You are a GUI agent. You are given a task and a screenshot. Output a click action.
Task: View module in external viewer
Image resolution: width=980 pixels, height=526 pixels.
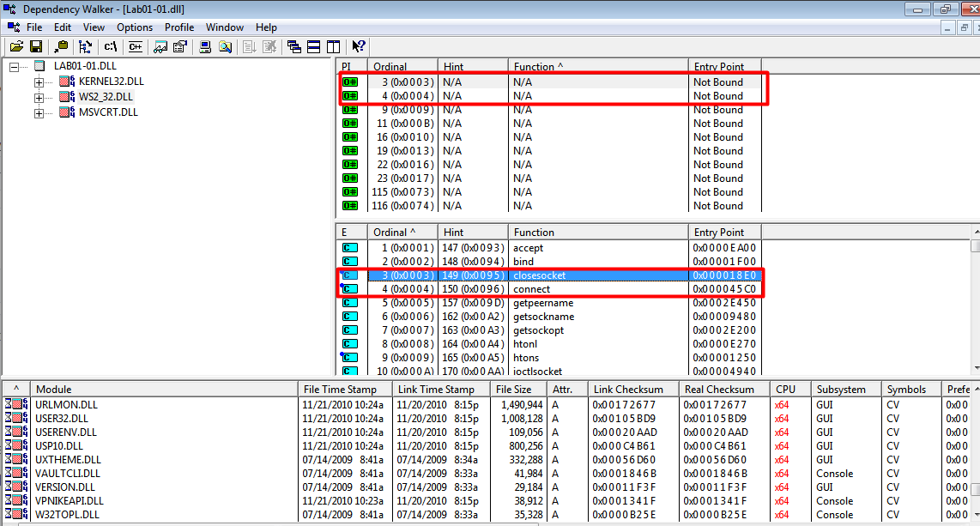pyautogui.click(x=160, y=46)
